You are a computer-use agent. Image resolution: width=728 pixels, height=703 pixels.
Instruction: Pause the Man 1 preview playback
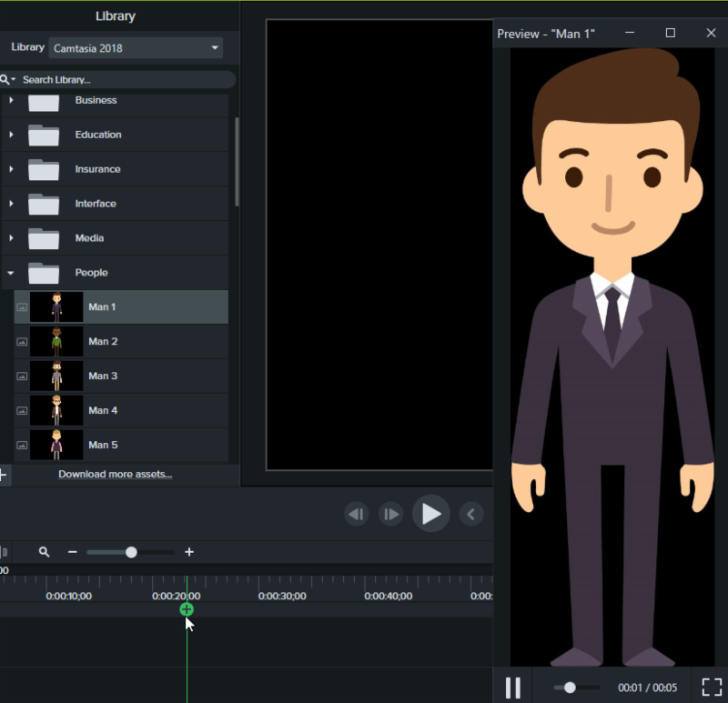click(513, 688)
